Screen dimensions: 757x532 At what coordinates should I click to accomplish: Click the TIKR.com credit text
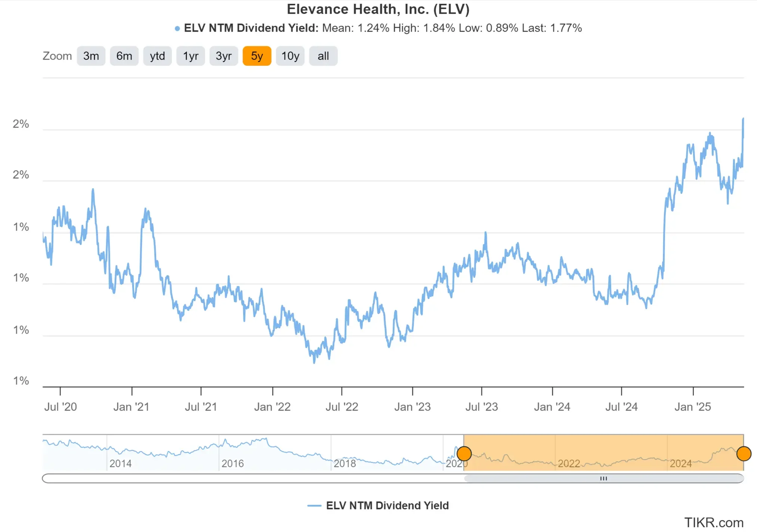[714, 522]
